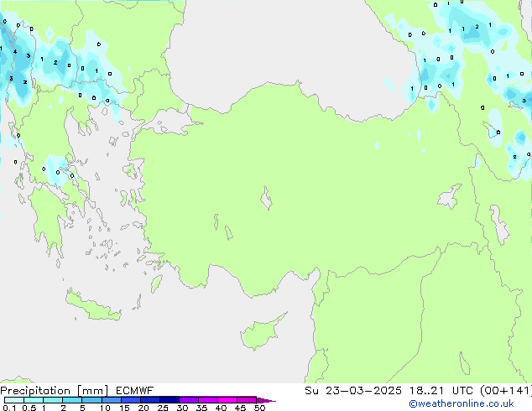
Task: Pick the legend swatch between 1 and 2
Action: 53,400
